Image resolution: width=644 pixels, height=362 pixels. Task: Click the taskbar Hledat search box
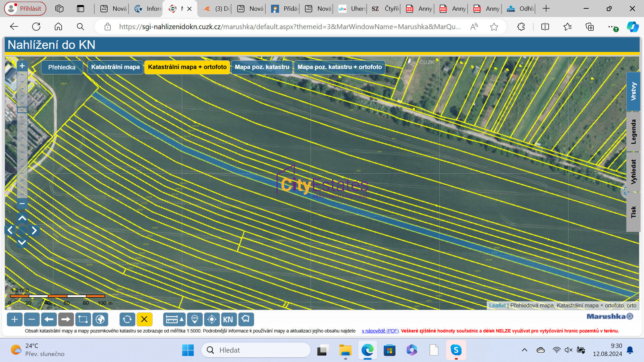256,350
